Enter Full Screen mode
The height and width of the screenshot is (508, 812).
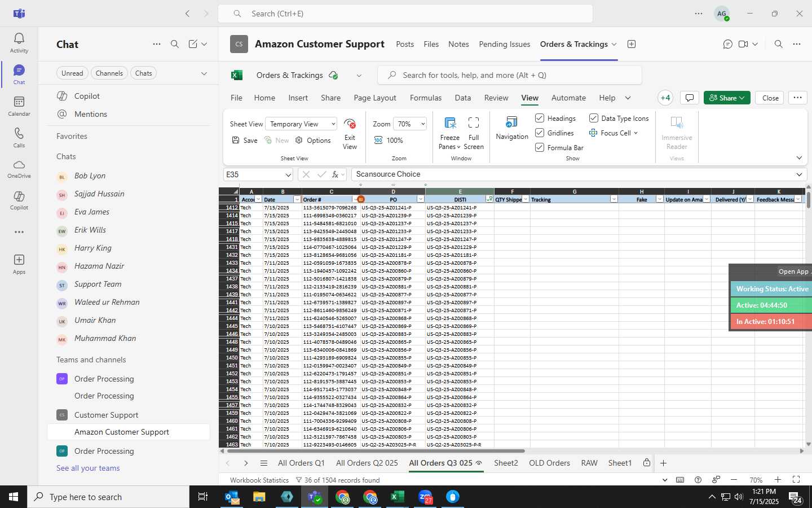click(474, 133)
